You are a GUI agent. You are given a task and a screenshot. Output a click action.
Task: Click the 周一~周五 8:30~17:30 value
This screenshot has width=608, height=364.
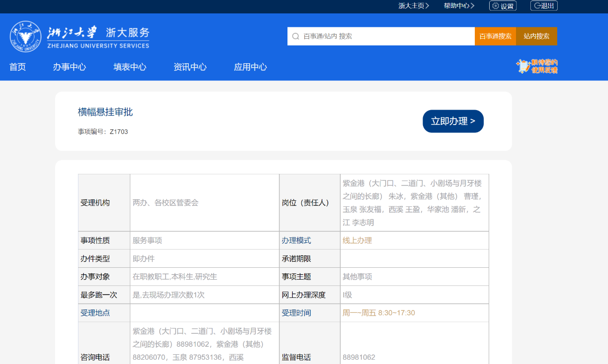(x=379, y=313)
